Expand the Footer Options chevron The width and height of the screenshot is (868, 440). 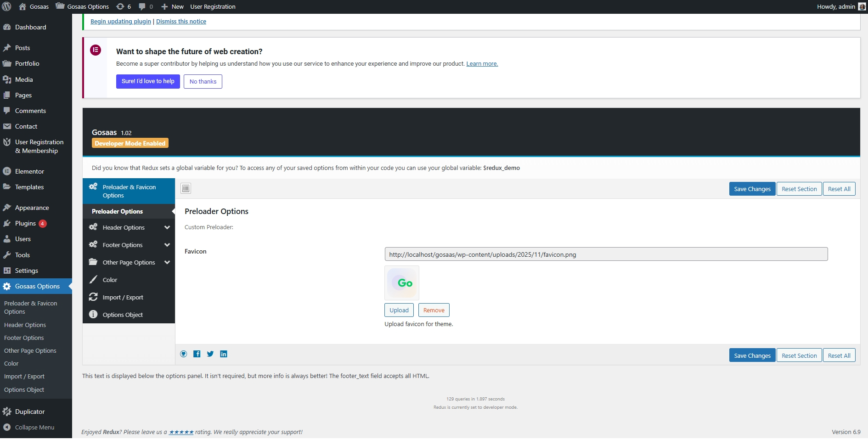(x=167, y=245)
